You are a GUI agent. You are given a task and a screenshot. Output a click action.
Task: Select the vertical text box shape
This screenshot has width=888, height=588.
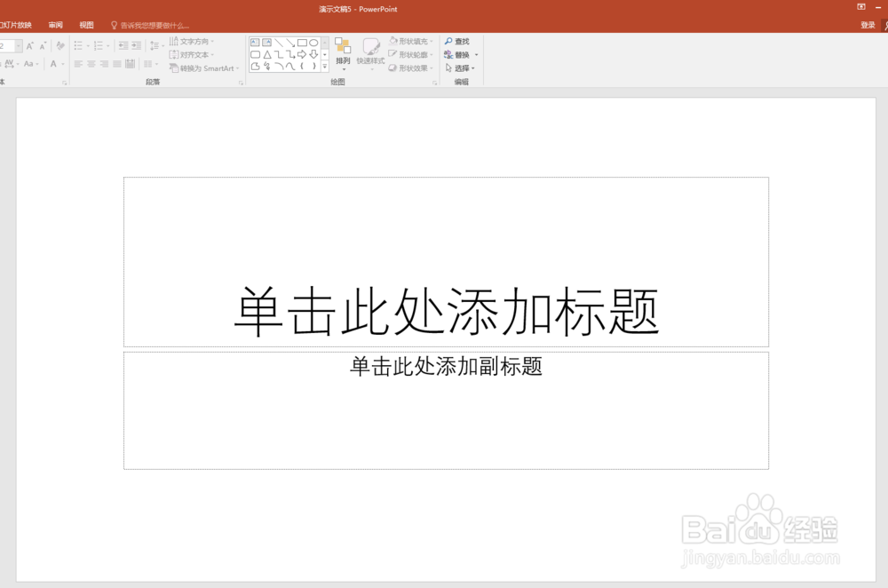[x=266, y=43]
